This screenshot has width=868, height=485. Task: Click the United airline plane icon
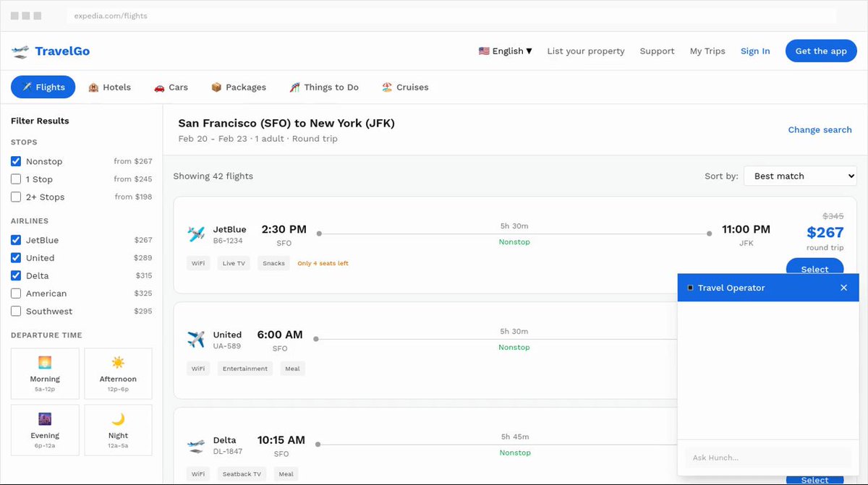click(x=196, y=340)
